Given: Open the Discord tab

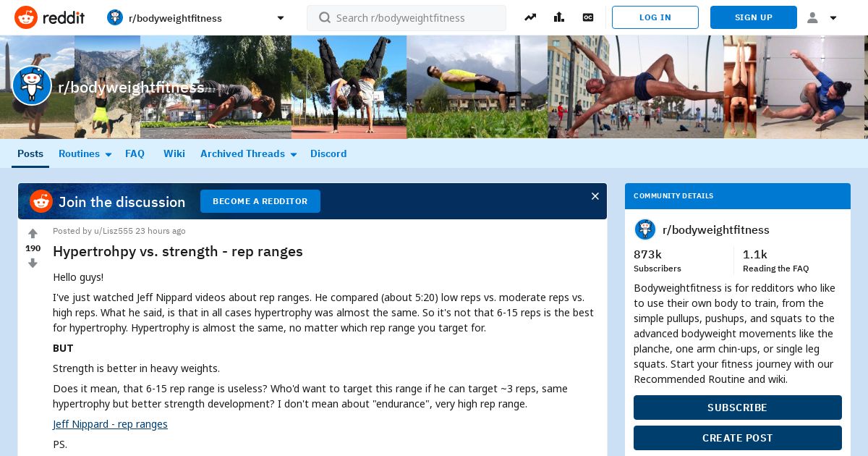Looking at the screenshot, I should pos(328,153).
